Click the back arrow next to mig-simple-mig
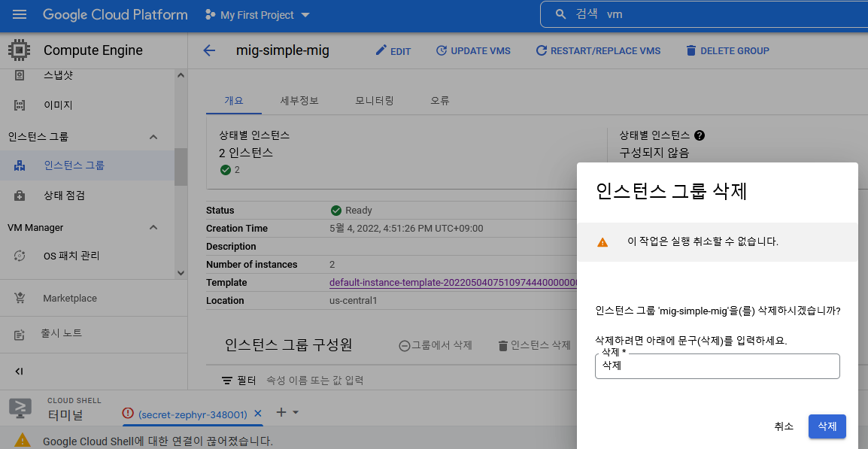Image resolution: width=868 pixels, height=449 pixels. point(208,50)
